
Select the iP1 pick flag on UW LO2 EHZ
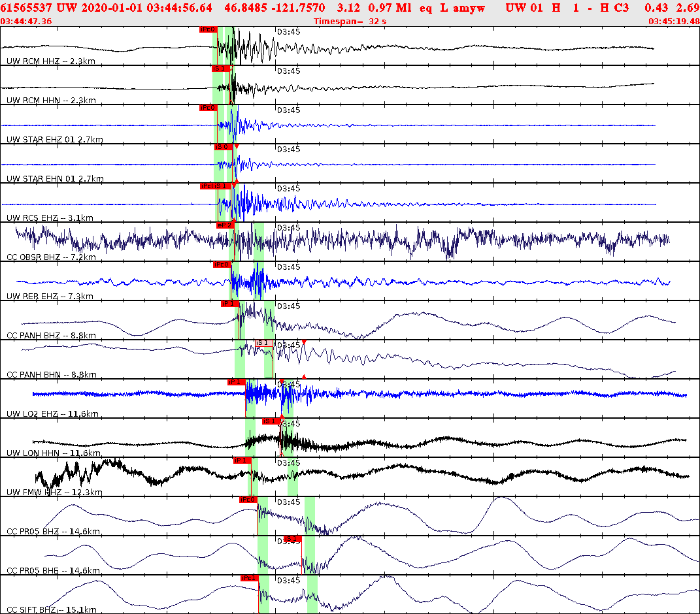tap(235, 382)
